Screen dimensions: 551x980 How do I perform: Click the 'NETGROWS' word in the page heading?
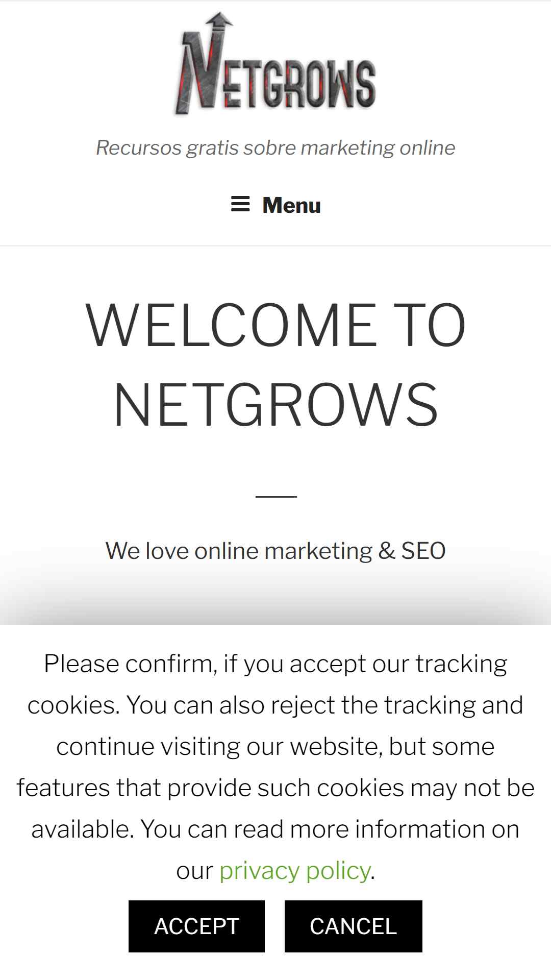click(275, 405)
